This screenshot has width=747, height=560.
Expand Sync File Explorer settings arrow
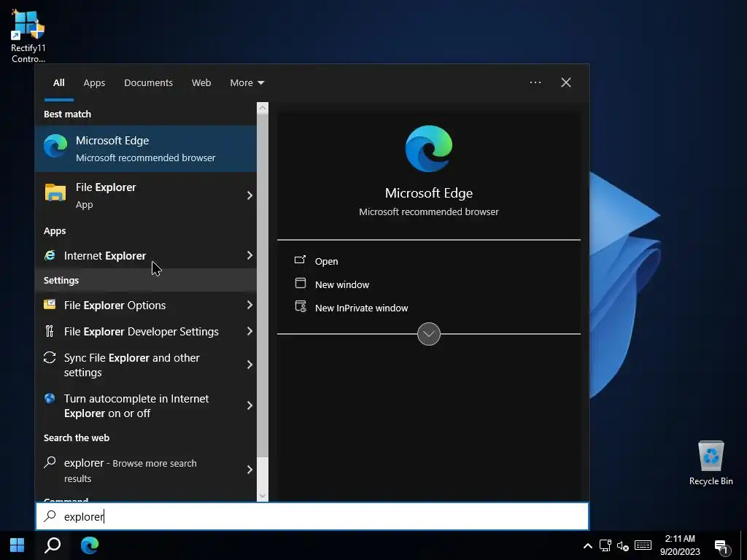coord(249,365)
